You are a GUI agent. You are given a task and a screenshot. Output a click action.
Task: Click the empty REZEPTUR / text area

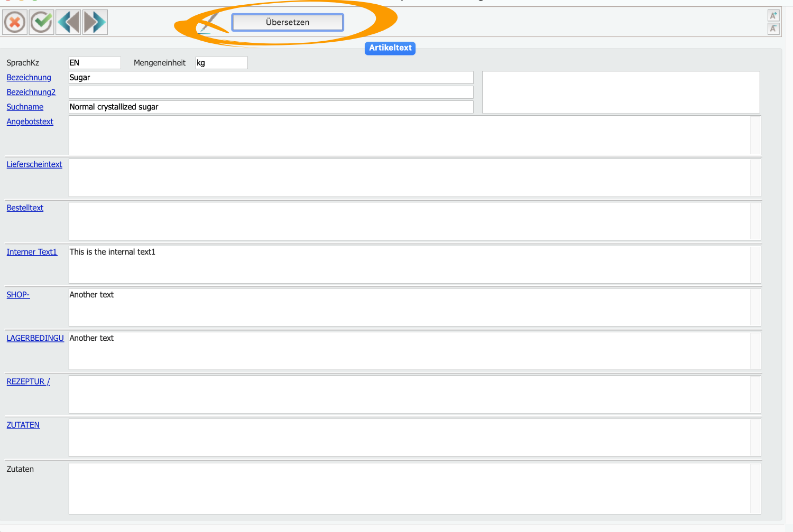coord(414,395)
